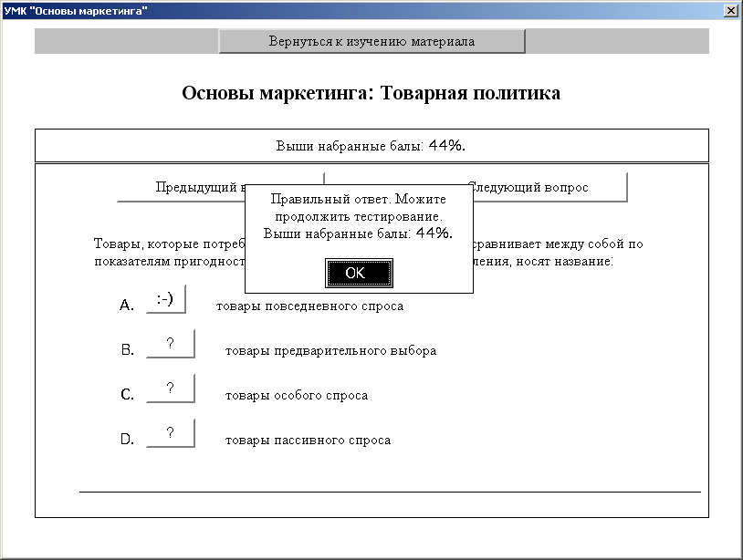Click the window title 'УМК Основы маркетинга'
The width and height of the screenshot is (743, 560).
pyautogui.click(x=76, y=10)
